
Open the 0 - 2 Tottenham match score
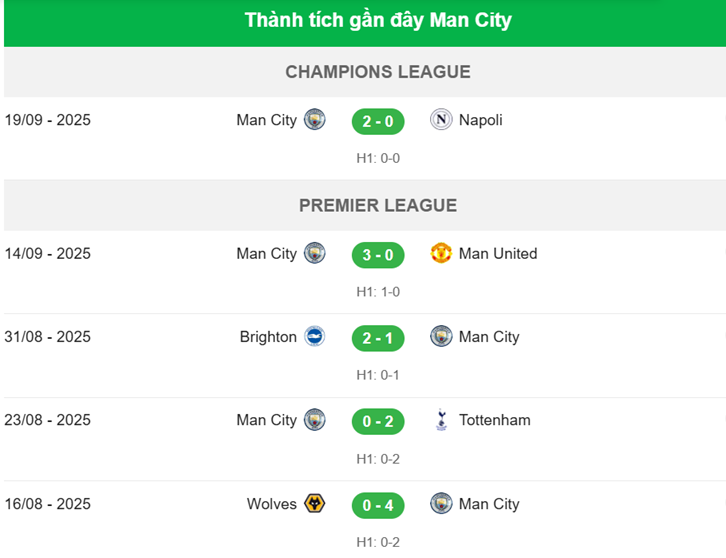(378, 421)
